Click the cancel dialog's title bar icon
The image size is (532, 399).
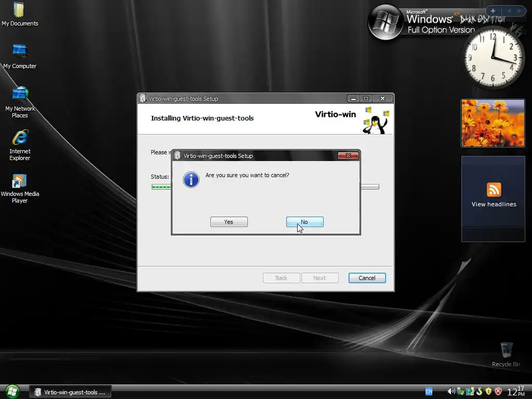point(178,156)
